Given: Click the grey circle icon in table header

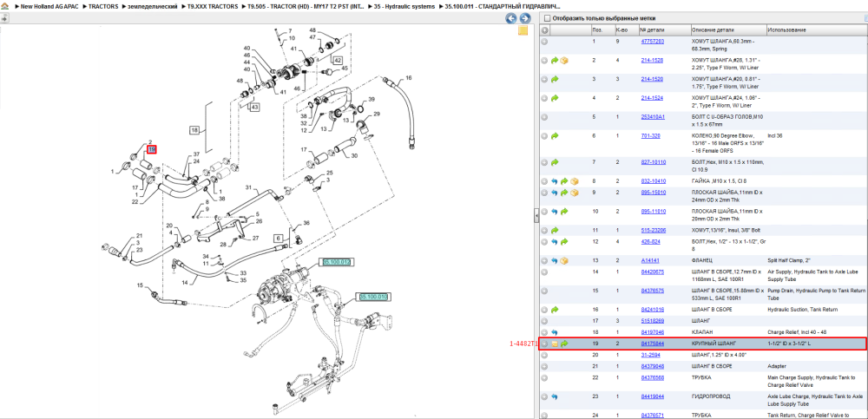Looking at the screenshot, I should click(x=545, y=29).
